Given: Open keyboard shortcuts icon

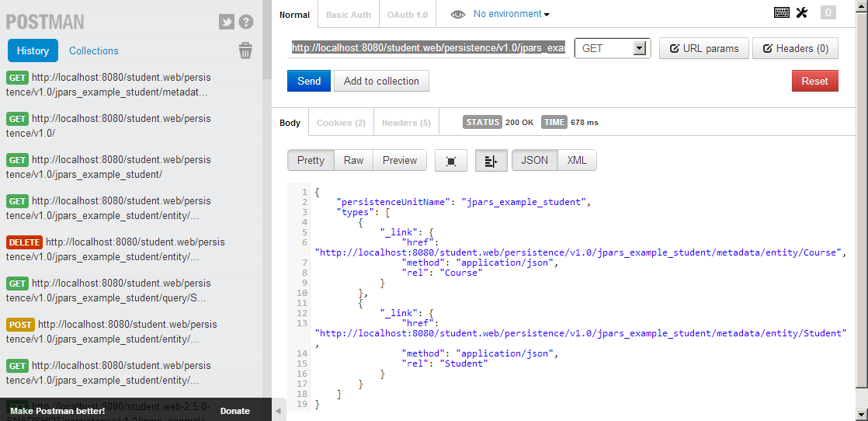Looking at the screenshot, I should (x=782, y=12).
